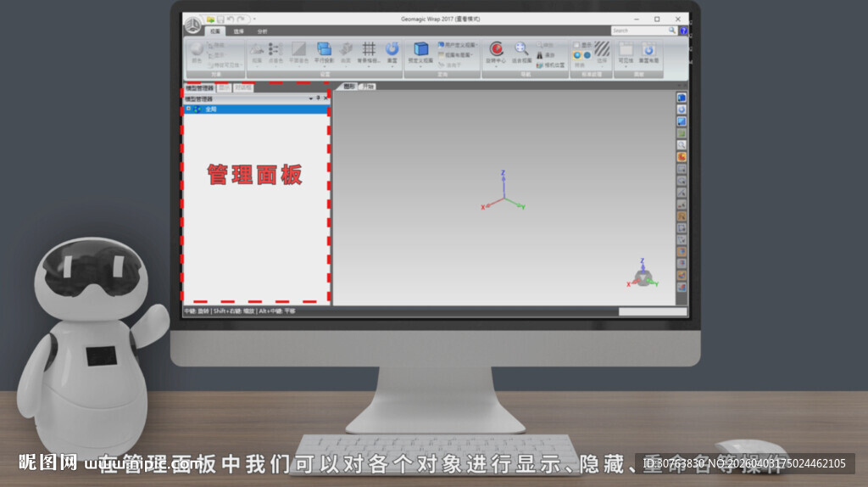Toggle the 显示 checkbox in the ribbon
This screenshot has width=868, height=487.
[576, 45]
